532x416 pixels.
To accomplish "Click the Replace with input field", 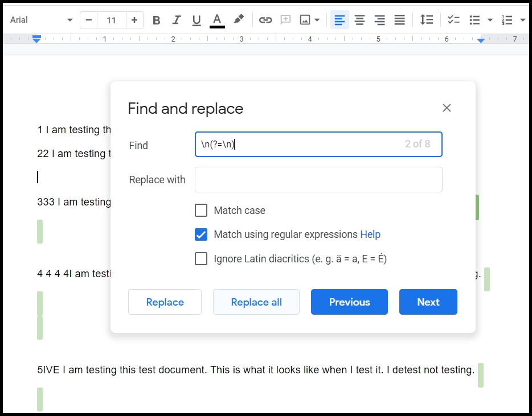I will (x=318, y=179).
